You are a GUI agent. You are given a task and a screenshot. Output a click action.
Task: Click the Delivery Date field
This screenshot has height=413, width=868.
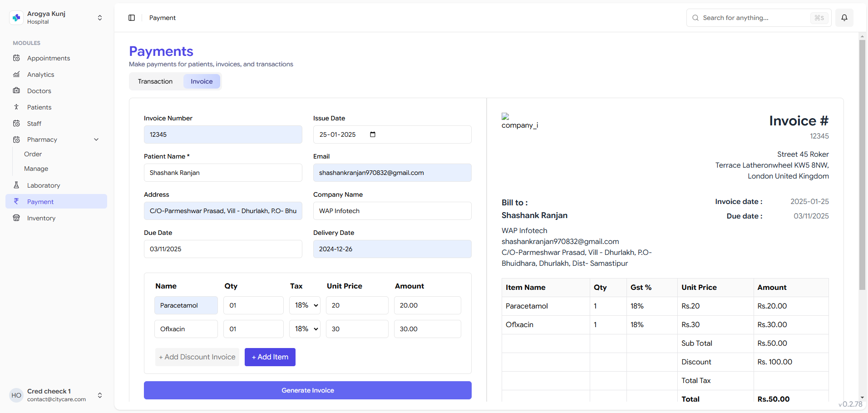[x=392, y=249]
